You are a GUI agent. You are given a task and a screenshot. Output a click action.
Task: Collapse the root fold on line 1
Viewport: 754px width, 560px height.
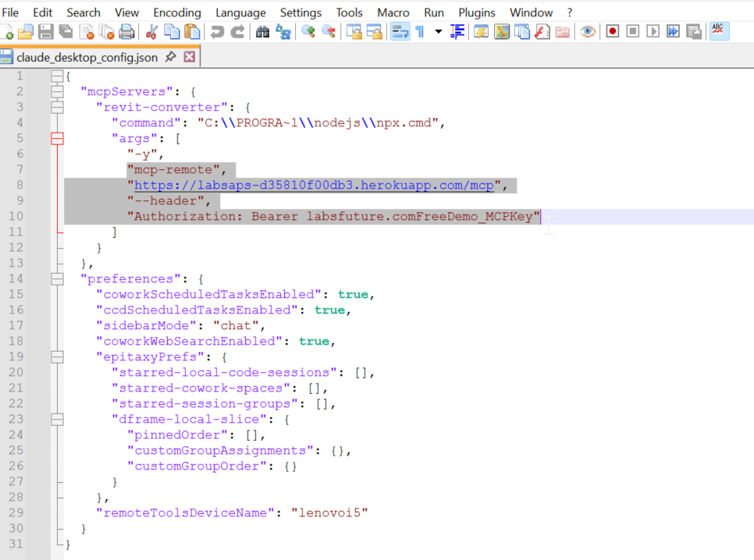click(x=57, y=76)
